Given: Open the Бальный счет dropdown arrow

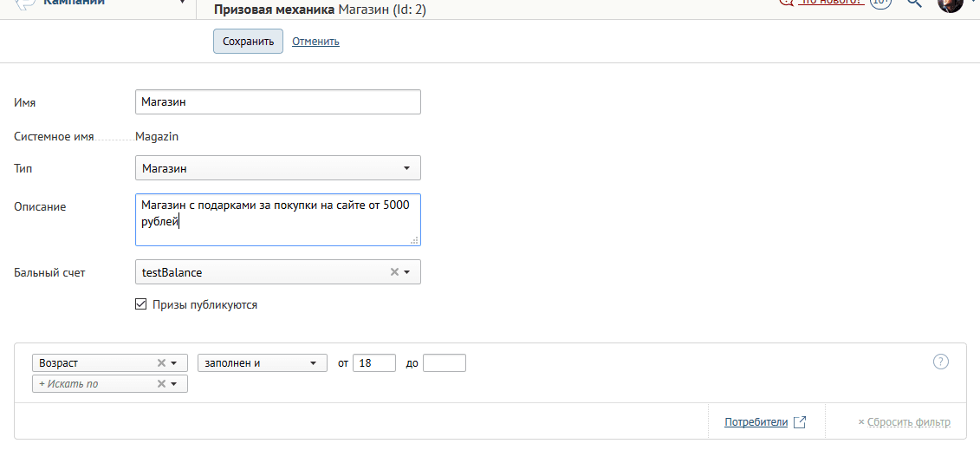Looking at the screenshot, I should point(407,272).
